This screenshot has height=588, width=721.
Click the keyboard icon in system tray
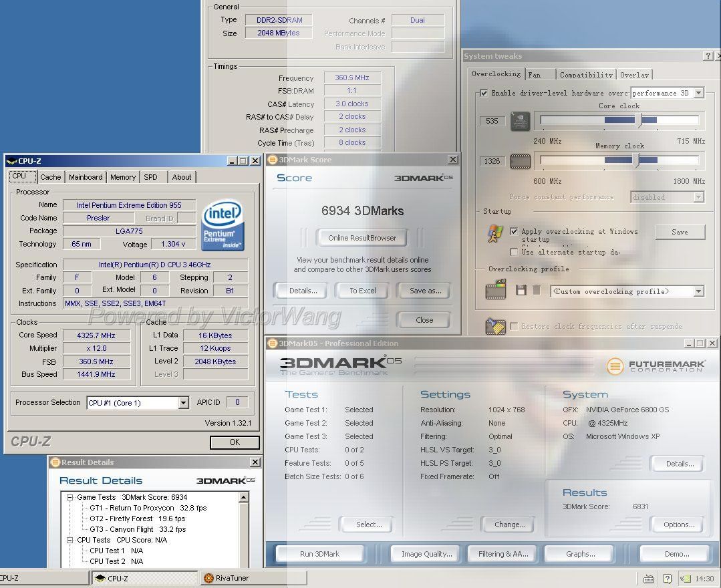click(x=649, y=579)
